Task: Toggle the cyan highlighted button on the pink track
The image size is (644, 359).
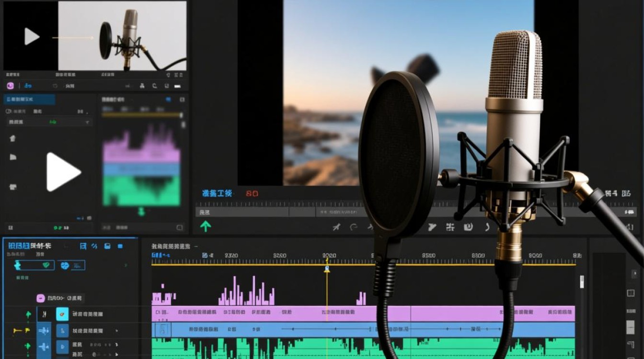Action: [62, 314]
